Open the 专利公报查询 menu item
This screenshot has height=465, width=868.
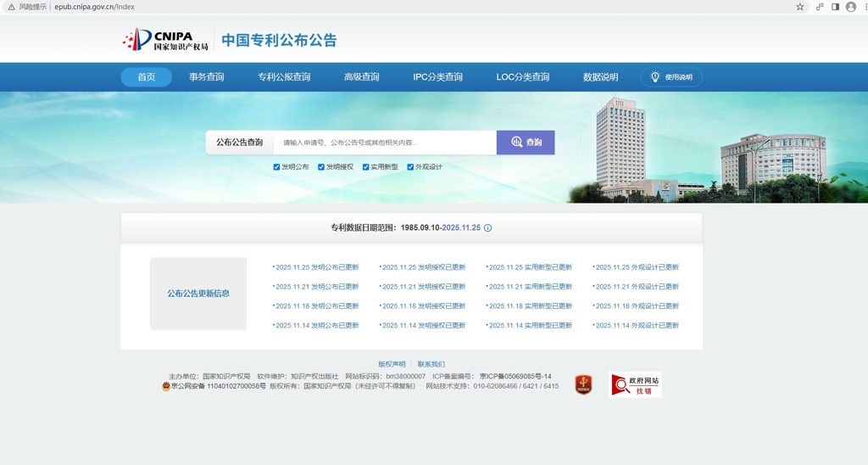(x=284, y=77)
